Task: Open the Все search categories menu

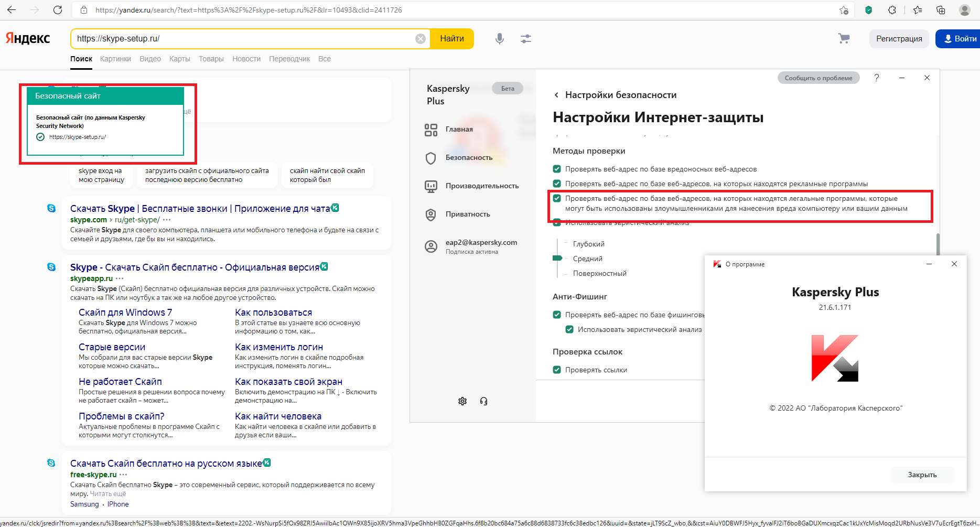Action: tap(324, 59)
